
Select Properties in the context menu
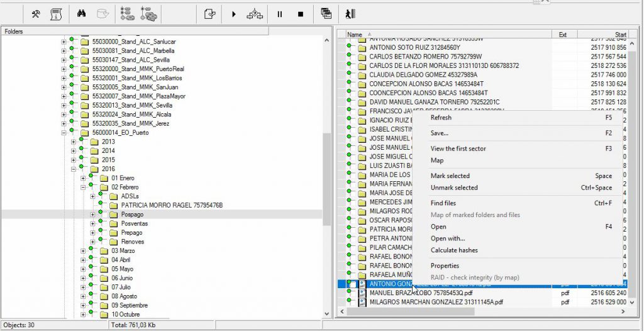pyautogui.click(x=445, y=266)
